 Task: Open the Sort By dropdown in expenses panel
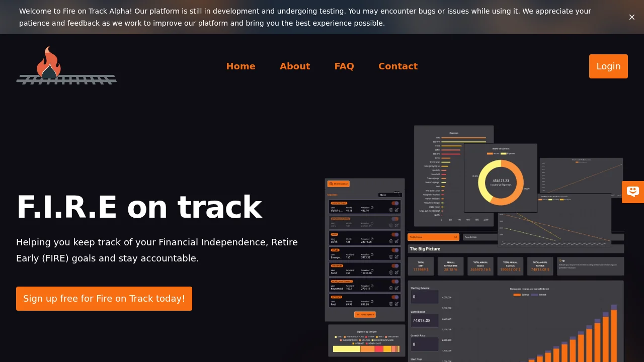click(x=390, y=195)
